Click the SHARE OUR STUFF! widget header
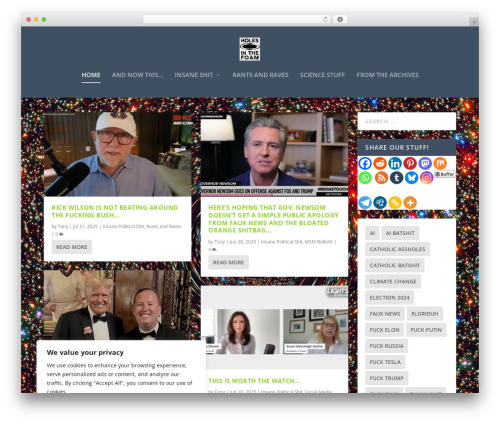500x423 pixels. [x=407, y=147]
